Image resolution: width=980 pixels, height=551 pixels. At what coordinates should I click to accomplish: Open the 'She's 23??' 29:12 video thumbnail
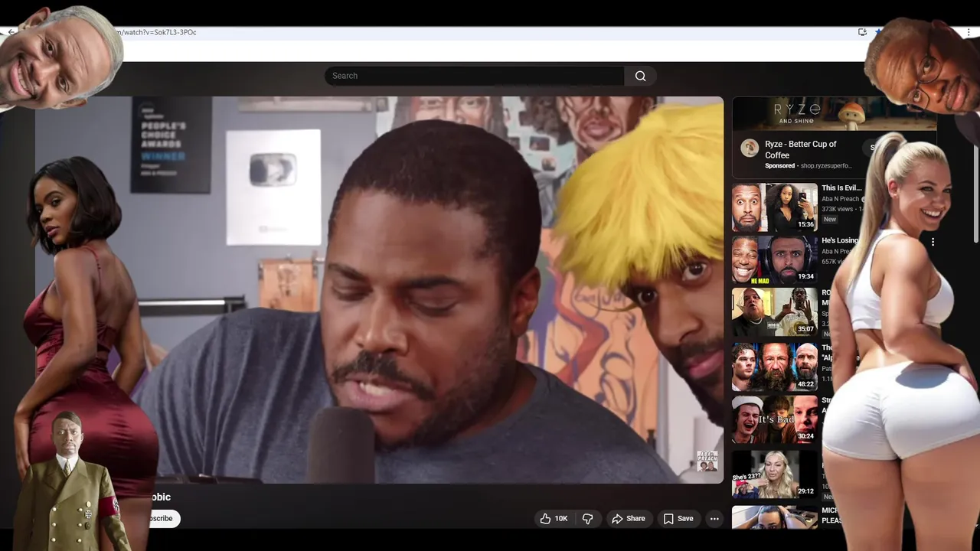774,474
